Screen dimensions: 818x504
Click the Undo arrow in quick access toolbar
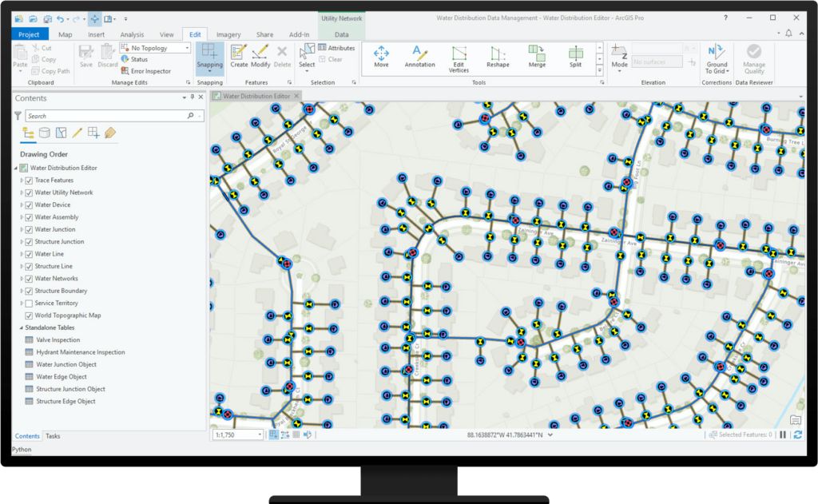60,19
